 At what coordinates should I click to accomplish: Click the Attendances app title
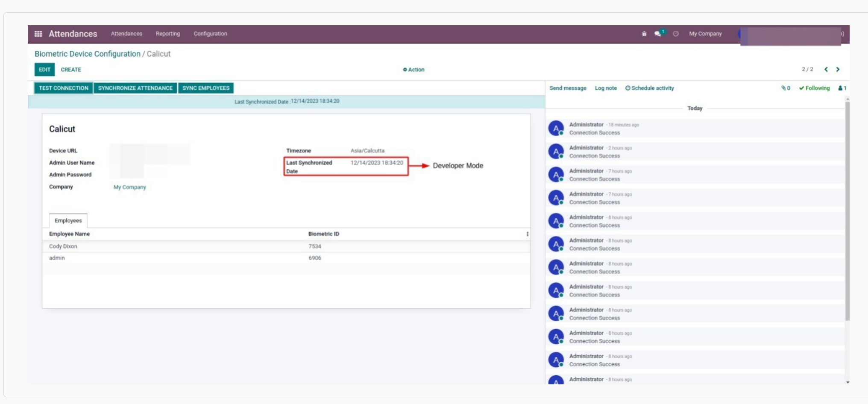(73, 34)
